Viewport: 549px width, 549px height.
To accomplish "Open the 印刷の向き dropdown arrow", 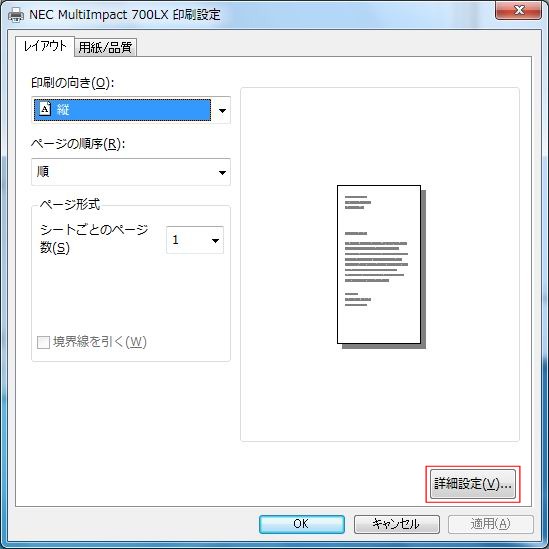I will coord(222,110).
